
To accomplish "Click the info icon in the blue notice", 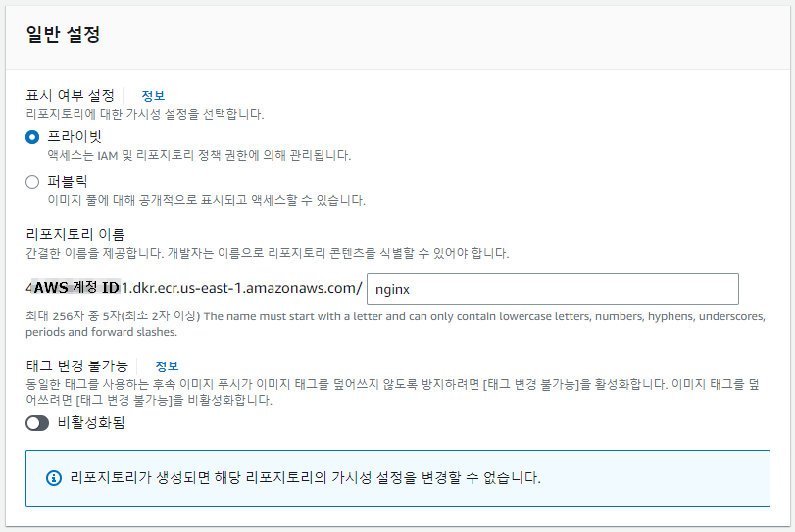I will point(54,478).
